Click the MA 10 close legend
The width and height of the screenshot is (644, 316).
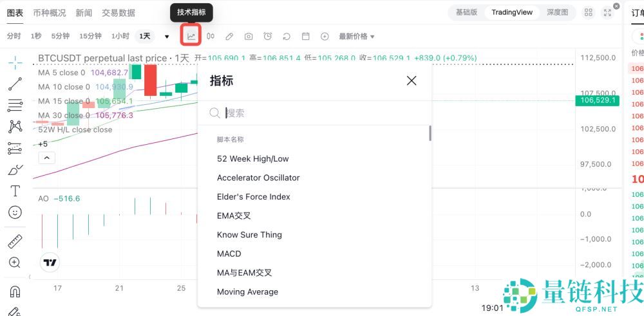(x=64, y=87)
